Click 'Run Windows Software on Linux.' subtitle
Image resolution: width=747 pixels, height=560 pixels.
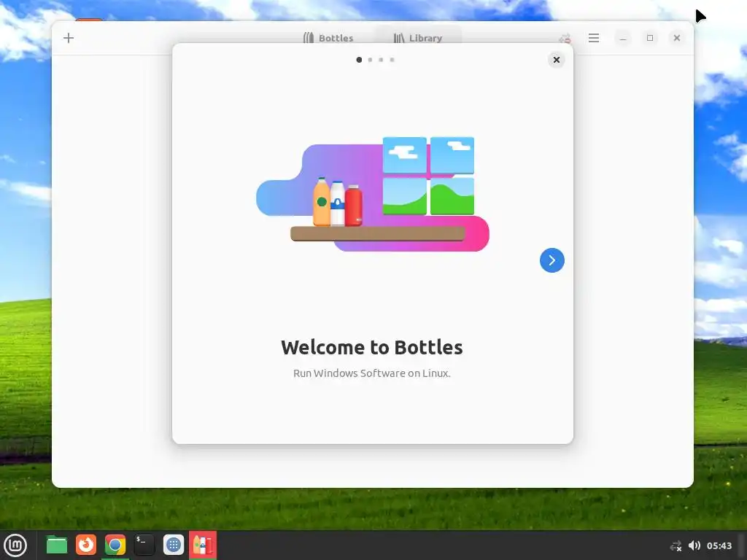[371, 373]
